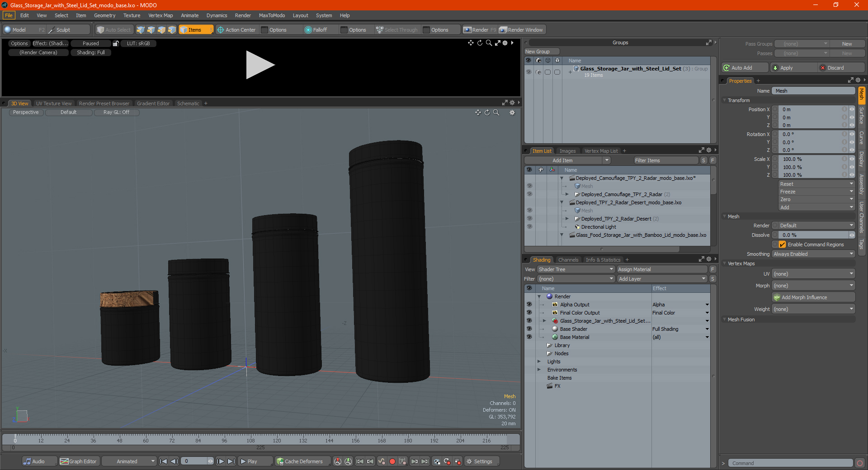Open the Channels tab
Viewport: 868px width, 470px height.
pos(568,260)
